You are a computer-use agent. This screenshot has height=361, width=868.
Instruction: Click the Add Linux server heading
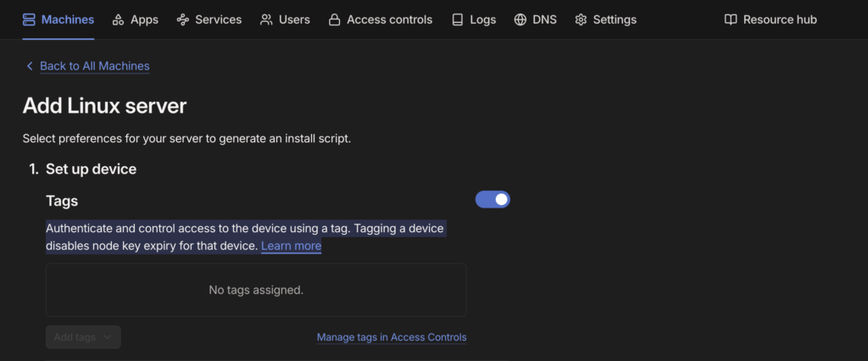click(104, 106)
